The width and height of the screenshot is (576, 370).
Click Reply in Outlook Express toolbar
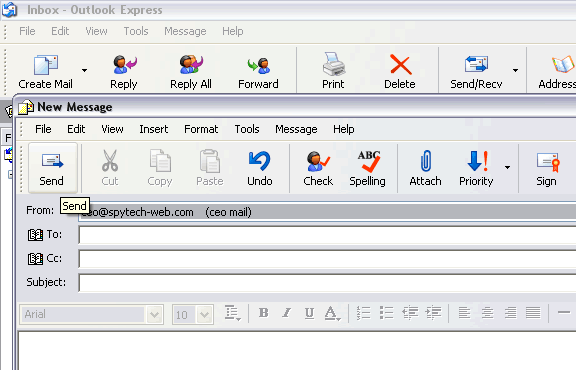tap(124, 72)
